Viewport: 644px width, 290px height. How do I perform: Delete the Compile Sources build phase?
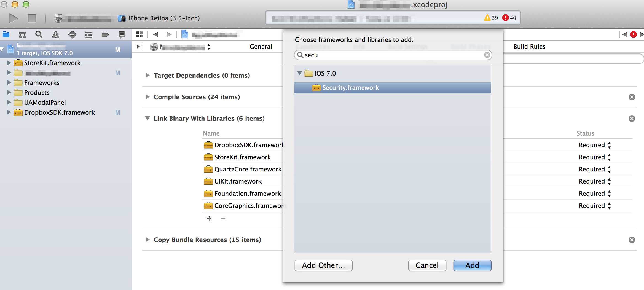click(632, 97)
